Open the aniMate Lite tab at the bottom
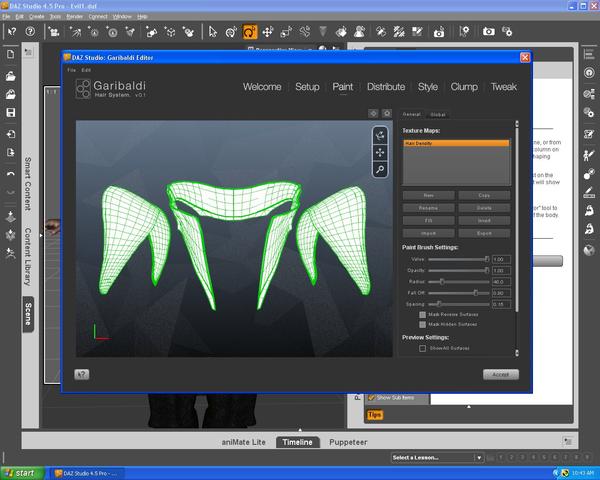The width and height of the screenshot is (600, 480). (243, 442)
